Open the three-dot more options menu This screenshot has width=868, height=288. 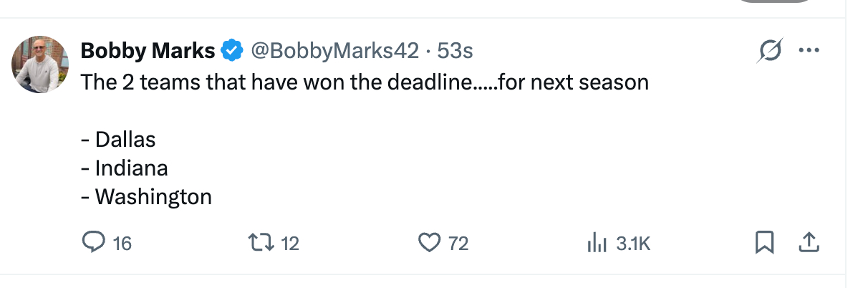click(x=808, y=50)
